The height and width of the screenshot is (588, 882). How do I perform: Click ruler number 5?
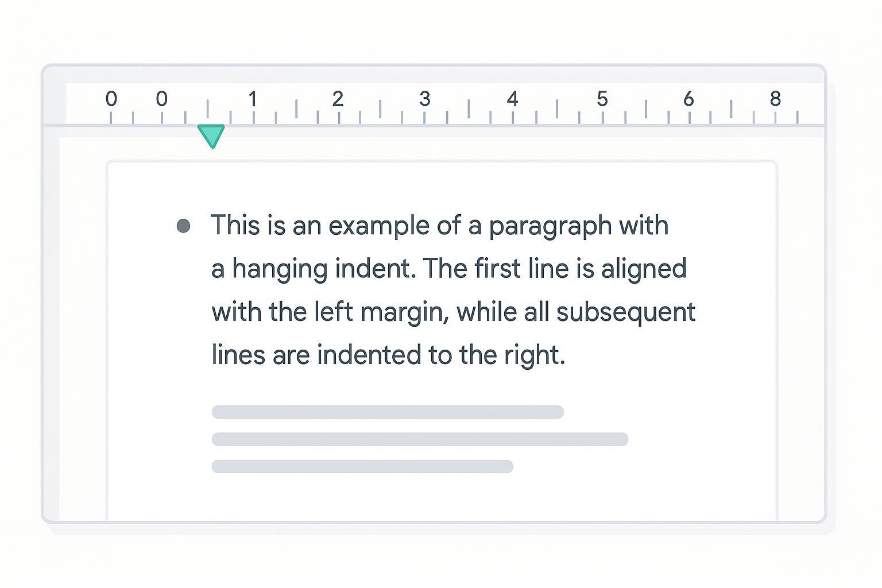(602, 99)
